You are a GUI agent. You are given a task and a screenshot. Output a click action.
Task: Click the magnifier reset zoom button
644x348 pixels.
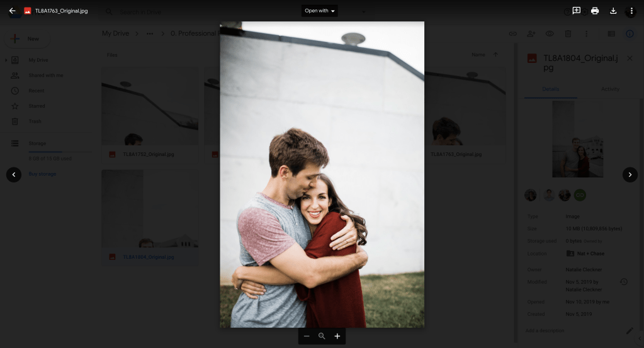point(322,337)
